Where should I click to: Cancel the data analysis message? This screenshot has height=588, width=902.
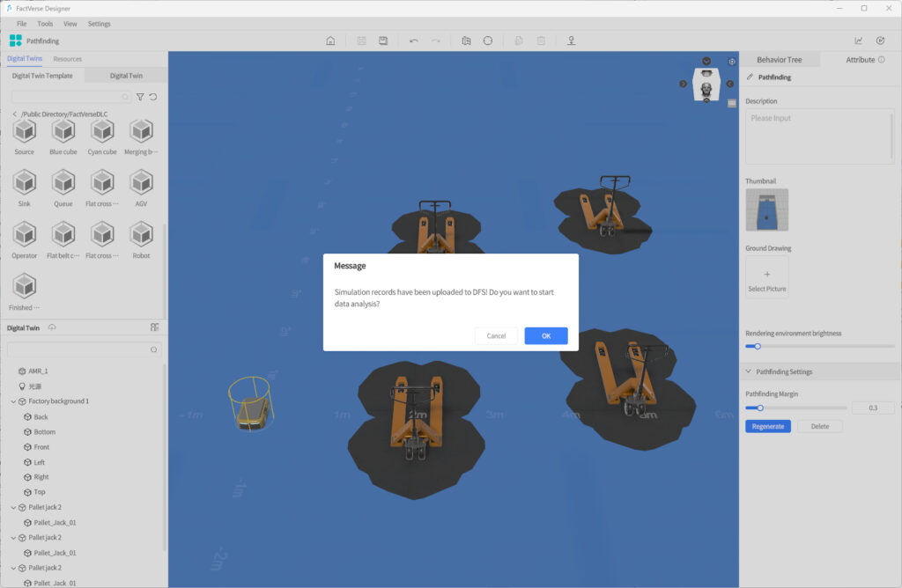(x=496, y=335)
